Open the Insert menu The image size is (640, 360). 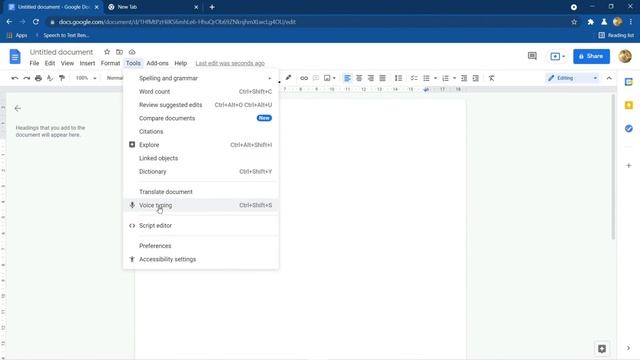pyautogui.click(x=87, y=63)
